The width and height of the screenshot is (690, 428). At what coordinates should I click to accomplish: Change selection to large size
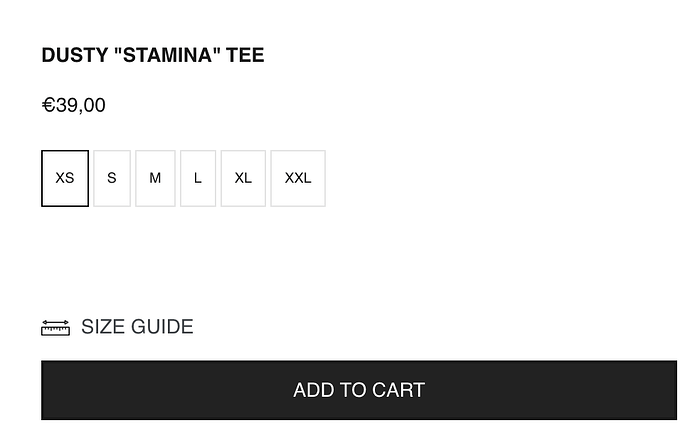pyautogui.click(x=198, y=178)
